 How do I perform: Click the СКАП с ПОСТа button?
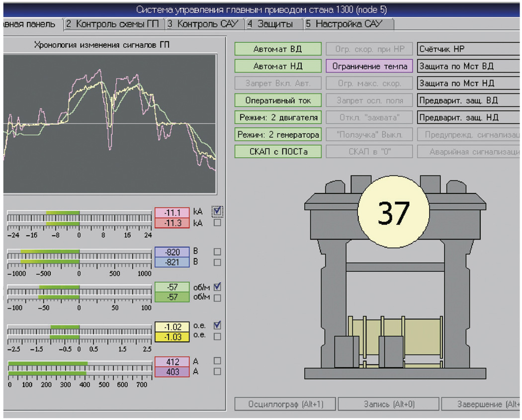point(278,152)
